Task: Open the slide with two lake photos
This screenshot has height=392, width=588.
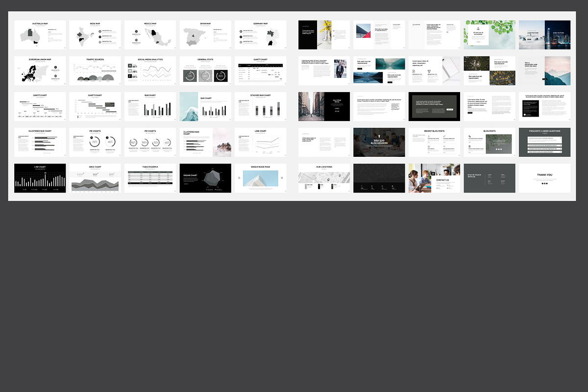Action: (x=379, y=71)
